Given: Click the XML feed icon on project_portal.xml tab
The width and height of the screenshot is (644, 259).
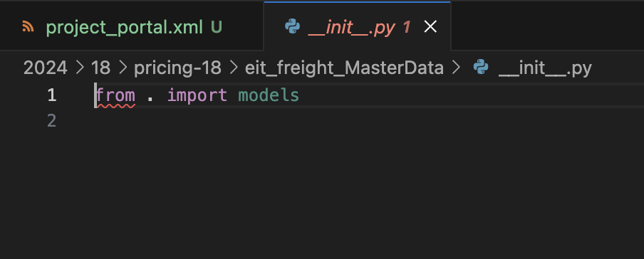Looking at the screenshot, I should pos(28,26).
